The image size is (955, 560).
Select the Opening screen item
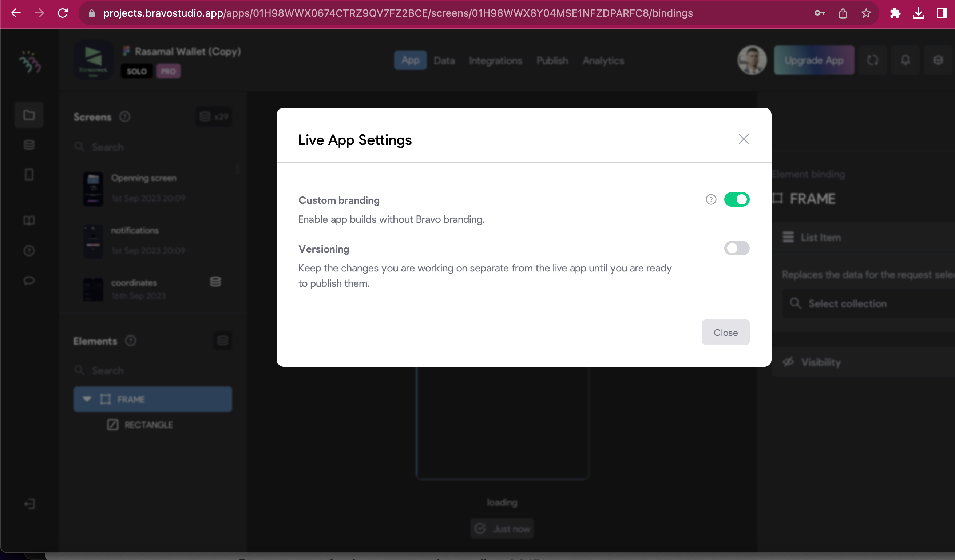[154, 188]
